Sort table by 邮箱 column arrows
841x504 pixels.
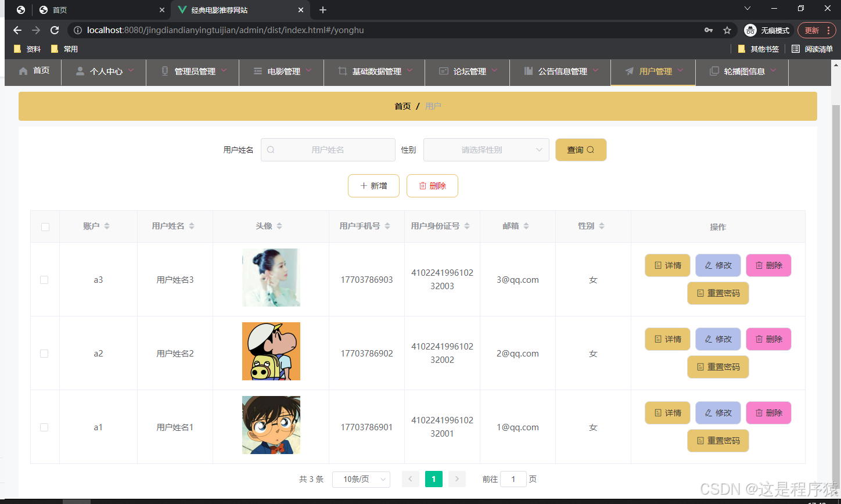[526, 226]
